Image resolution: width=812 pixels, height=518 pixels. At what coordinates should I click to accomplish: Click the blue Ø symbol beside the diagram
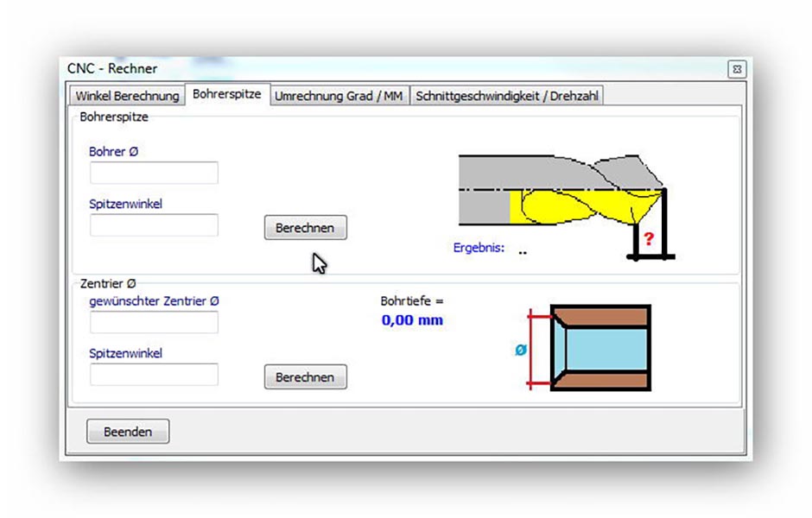[x=521, y=351]
